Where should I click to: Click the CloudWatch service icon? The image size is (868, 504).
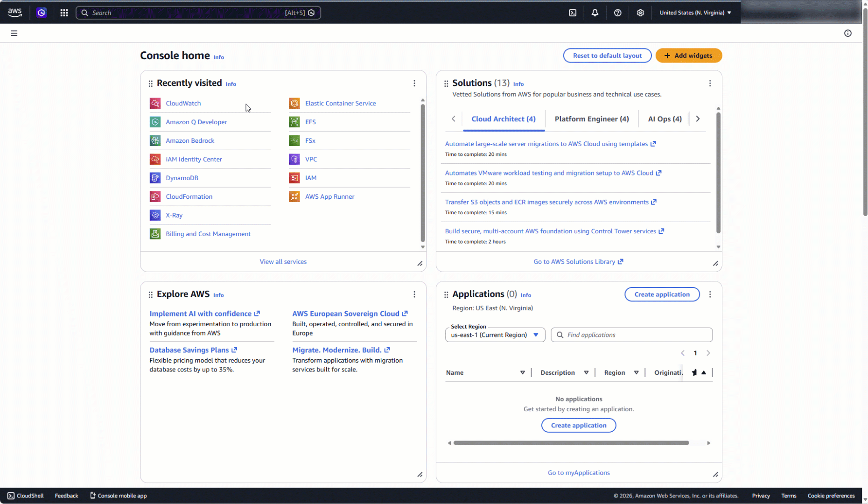155,103
